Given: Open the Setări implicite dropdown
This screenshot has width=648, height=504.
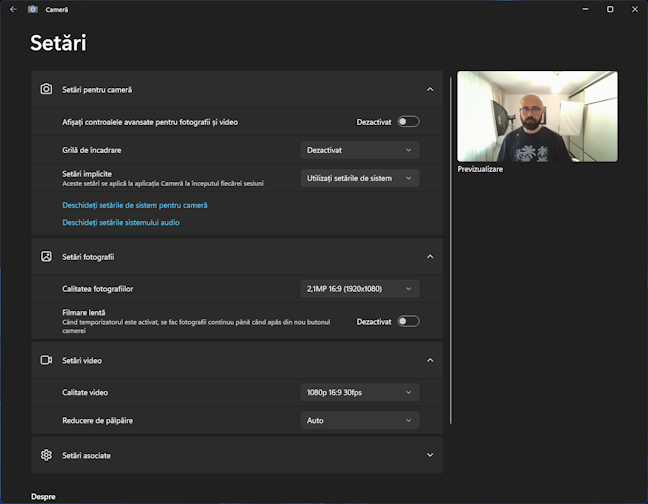Looking at the screenshot, I should 360,178.
